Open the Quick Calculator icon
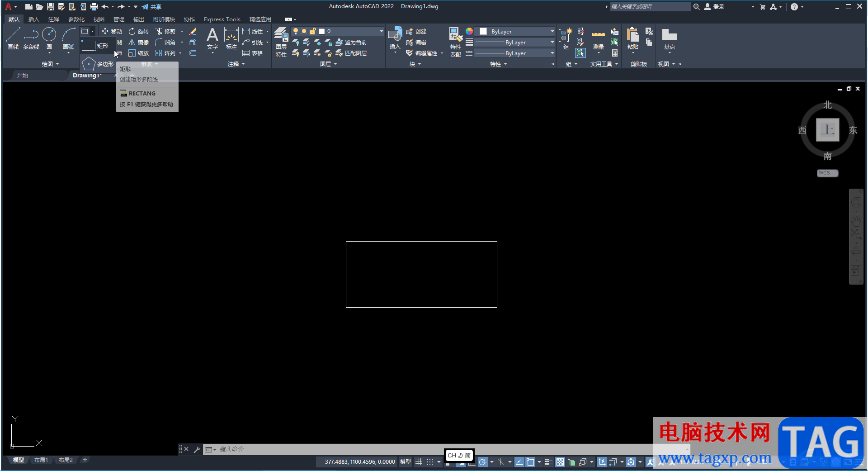Screen dimensions: 868x471 coord(615,53)
